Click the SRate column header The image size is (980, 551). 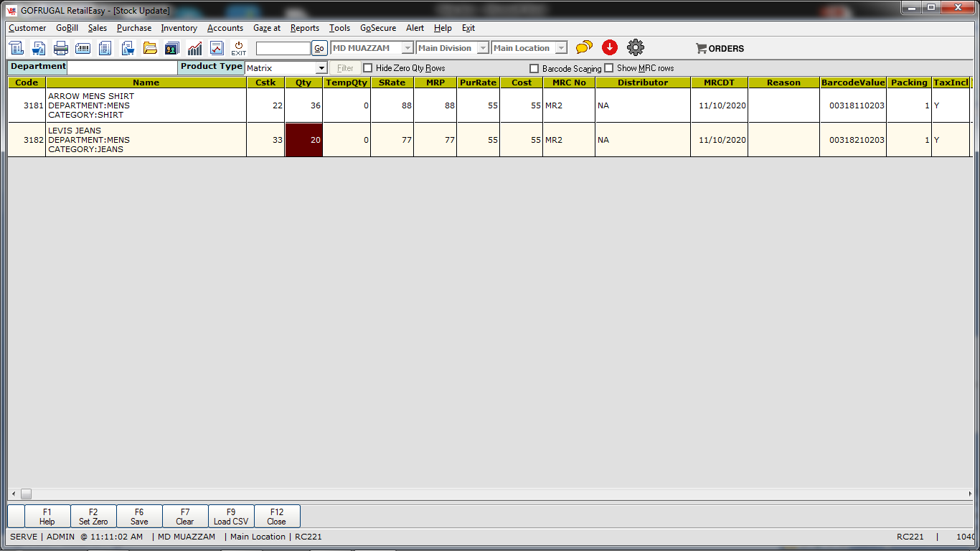pyautogui.click(x=392, y=83)
